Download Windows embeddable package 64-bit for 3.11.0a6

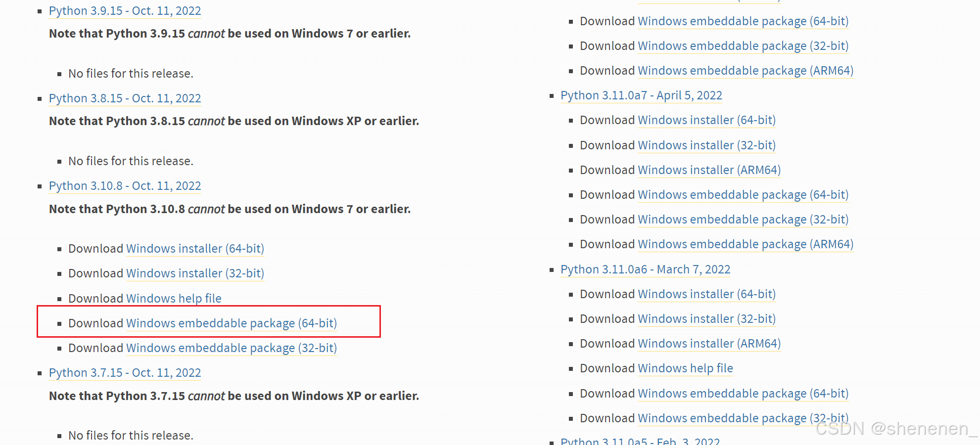(743, 393)
